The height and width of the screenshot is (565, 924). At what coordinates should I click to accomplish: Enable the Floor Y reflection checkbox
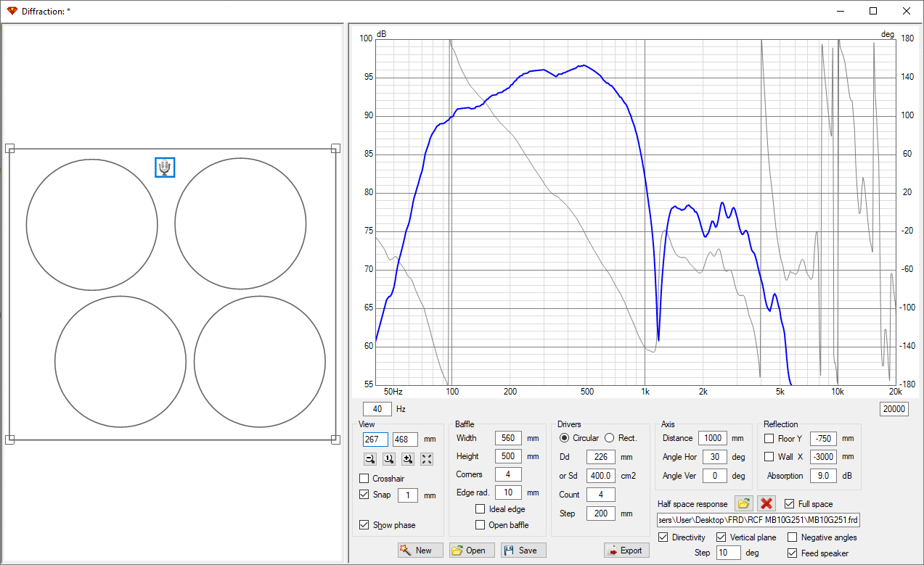point(769,439)
